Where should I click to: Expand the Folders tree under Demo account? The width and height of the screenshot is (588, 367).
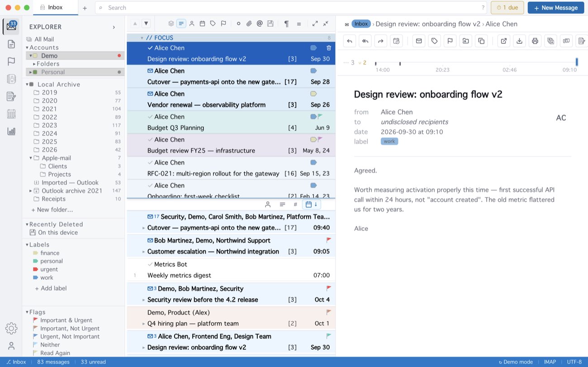click(x=34, y=64)
